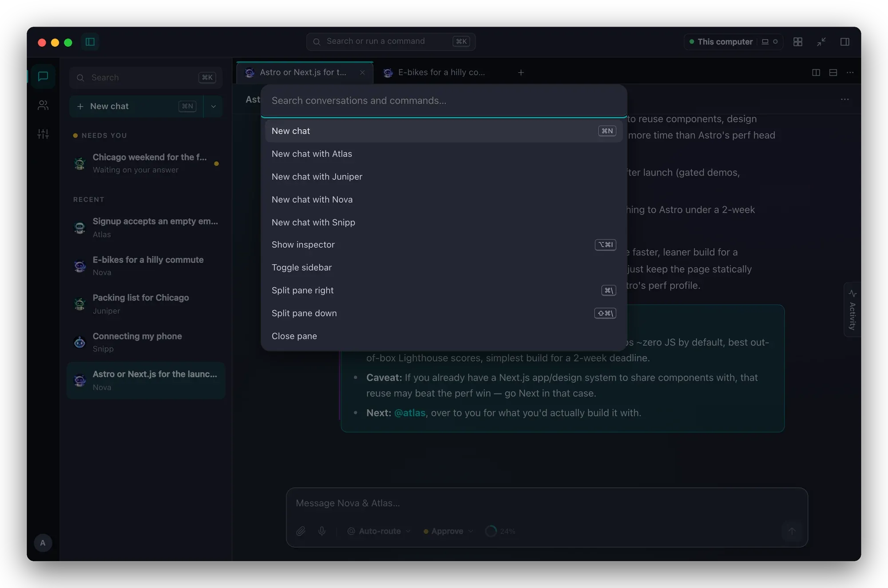Close the Astro or Next.js tab
The image size is (888, 588).
[362, 72]
